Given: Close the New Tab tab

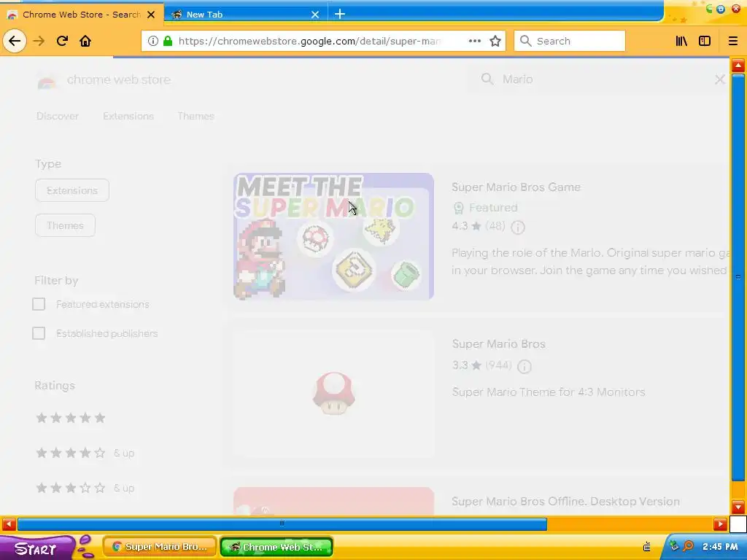Looking at the screenshot, I should coord(315,15).
